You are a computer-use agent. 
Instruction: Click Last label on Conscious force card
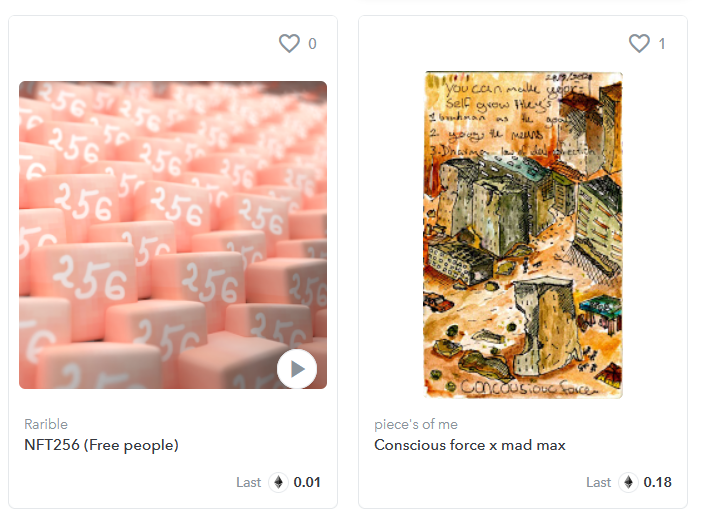tap(599, 482)
